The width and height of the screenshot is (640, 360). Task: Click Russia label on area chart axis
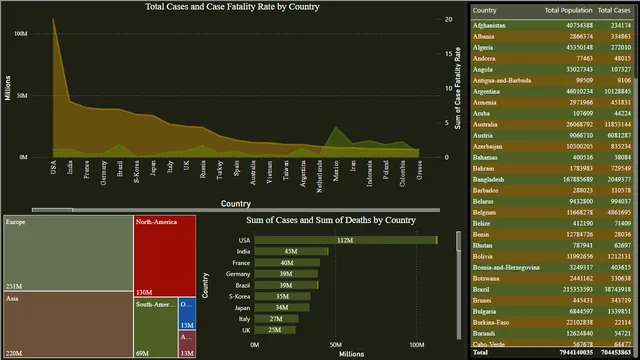(x=203, y=169)
